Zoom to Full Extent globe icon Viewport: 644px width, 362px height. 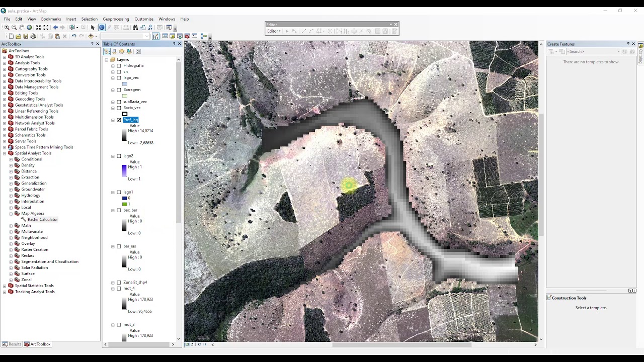point(29,27)
